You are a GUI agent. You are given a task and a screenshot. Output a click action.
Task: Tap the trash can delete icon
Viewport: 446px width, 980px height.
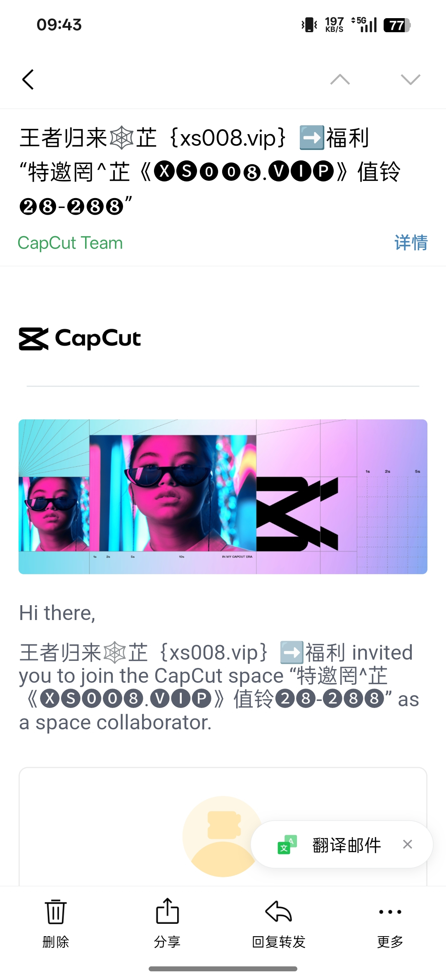[x=55, y=911]
